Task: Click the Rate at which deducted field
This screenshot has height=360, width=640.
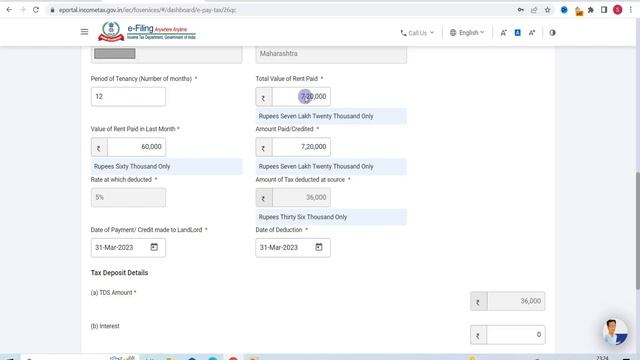Action: tap(128, 198)
